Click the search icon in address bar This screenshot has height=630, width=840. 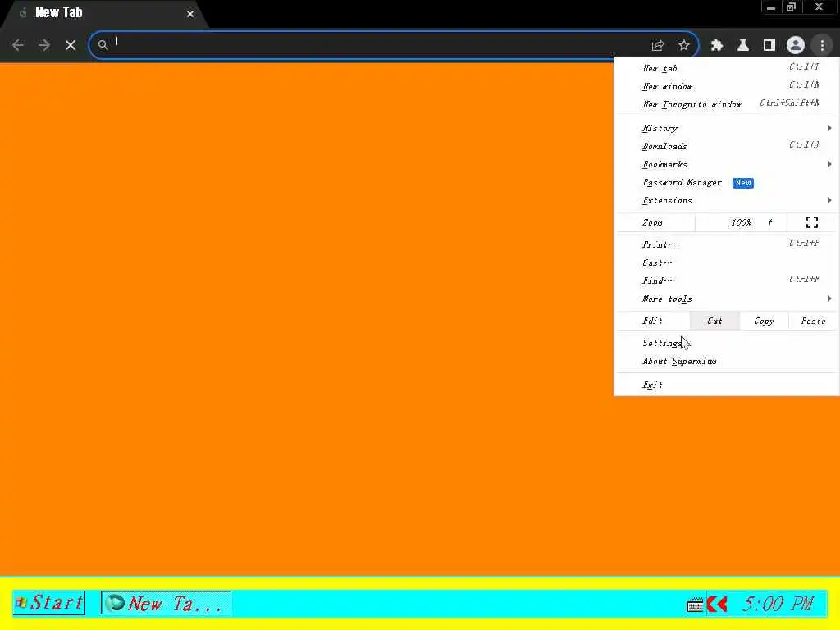click(103, 45)
